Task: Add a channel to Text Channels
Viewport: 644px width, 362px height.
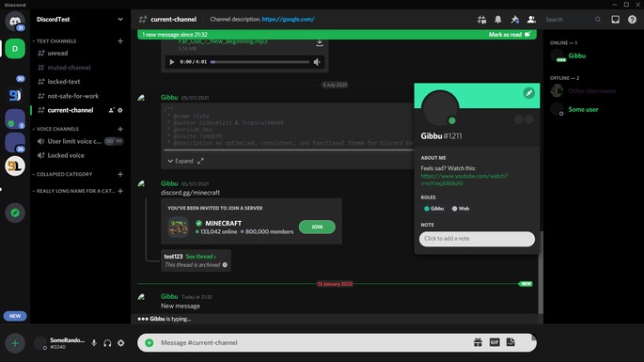Action: 120,41
